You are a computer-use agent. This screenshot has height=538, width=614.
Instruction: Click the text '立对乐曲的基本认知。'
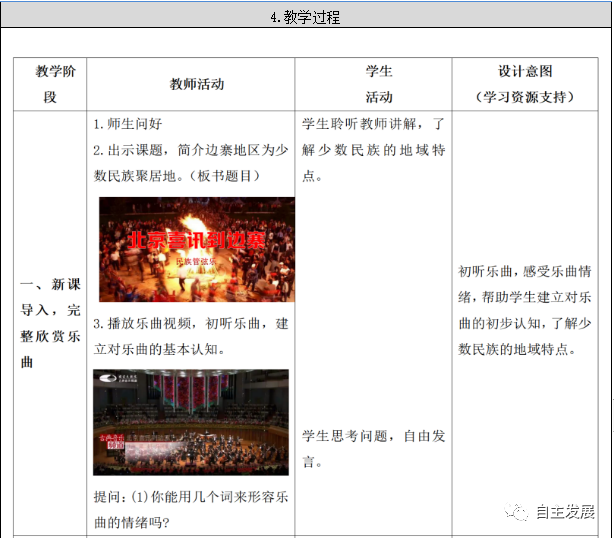(x=159, y=349)
